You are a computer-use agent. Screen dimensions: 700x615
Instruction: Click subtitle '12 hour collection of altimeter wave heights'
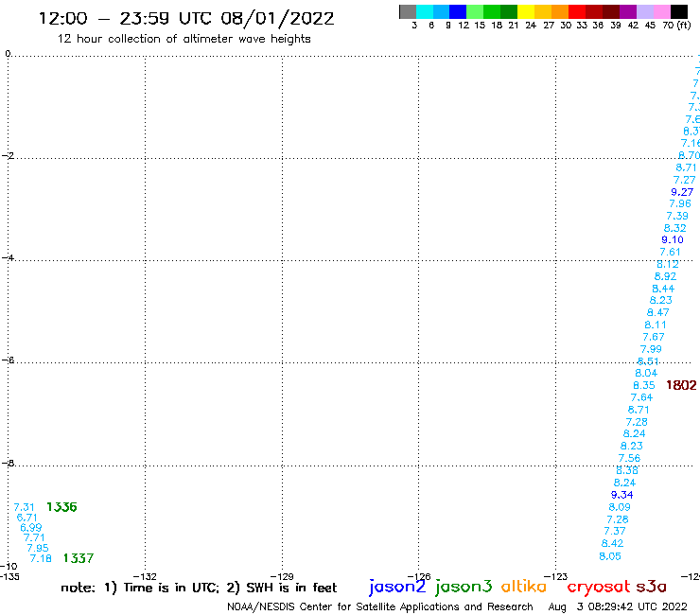(184, 39)
